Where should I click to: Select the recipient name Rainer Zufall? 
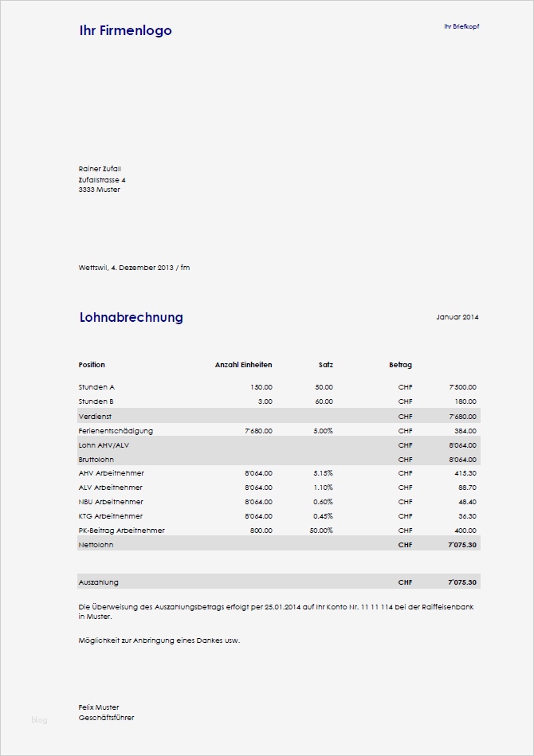coord(100,169)
